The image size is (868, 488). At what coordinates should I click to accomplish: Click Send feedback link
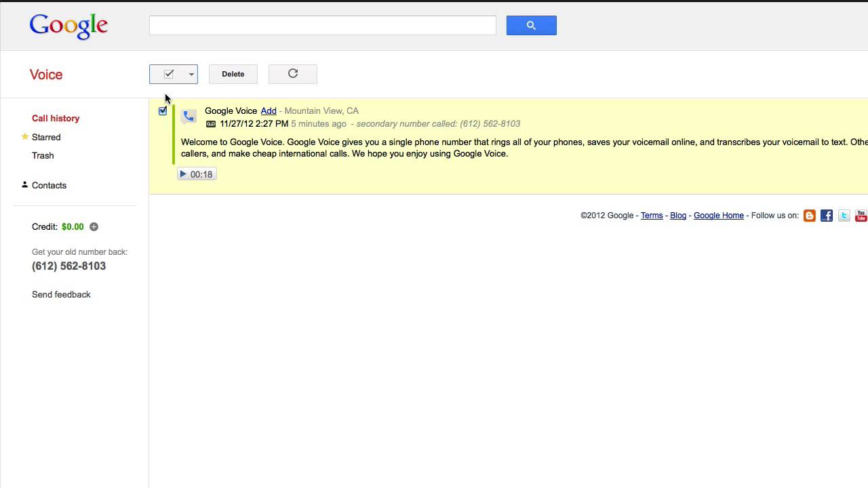(x=61, y=294)
